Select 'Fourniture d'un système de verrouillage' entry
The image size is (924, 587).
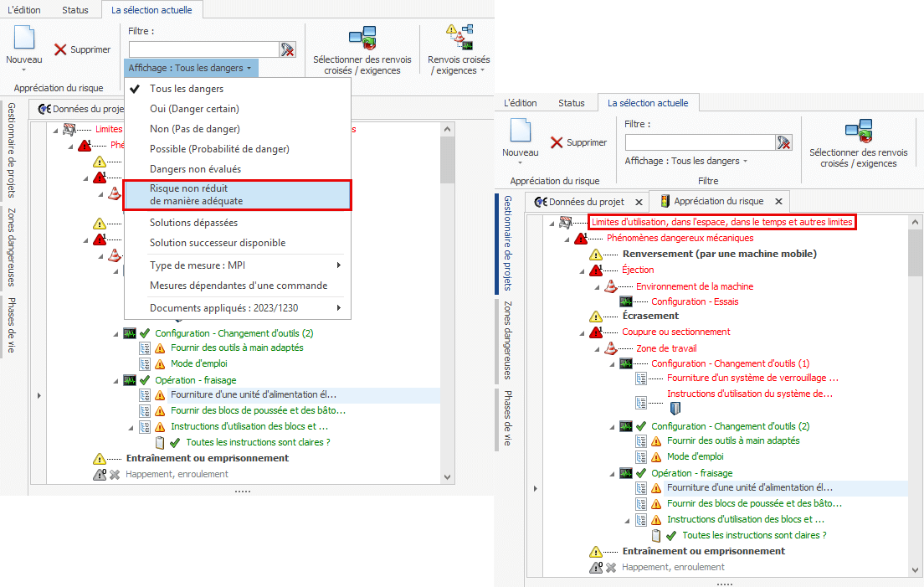[752, 378]
